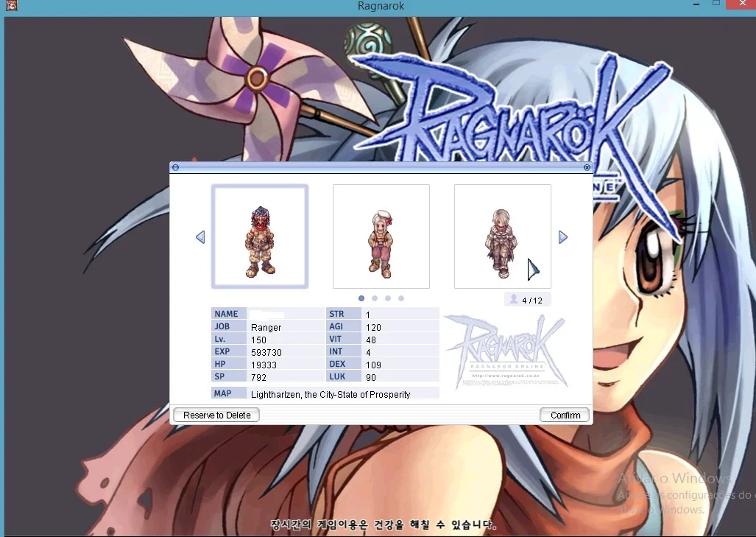Click the Lv. value 150

pos(258,340)
